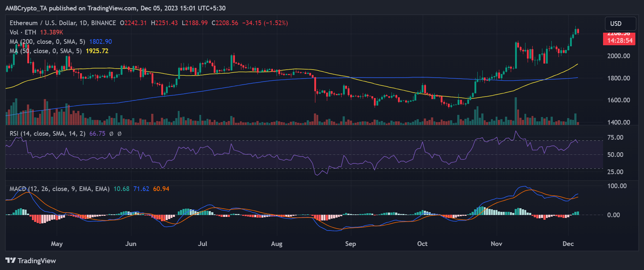Click the MACD line value 71.62

pyautogui.click(x=141, y=189)
